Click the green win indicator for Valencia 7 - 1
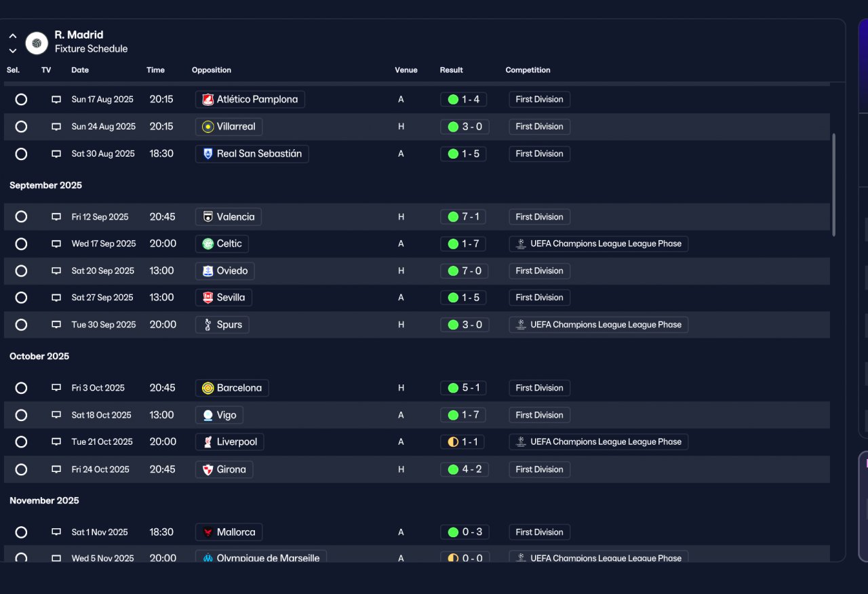This screenshot has height=594, width=868. pyautogui.click(x=453, y=217)
